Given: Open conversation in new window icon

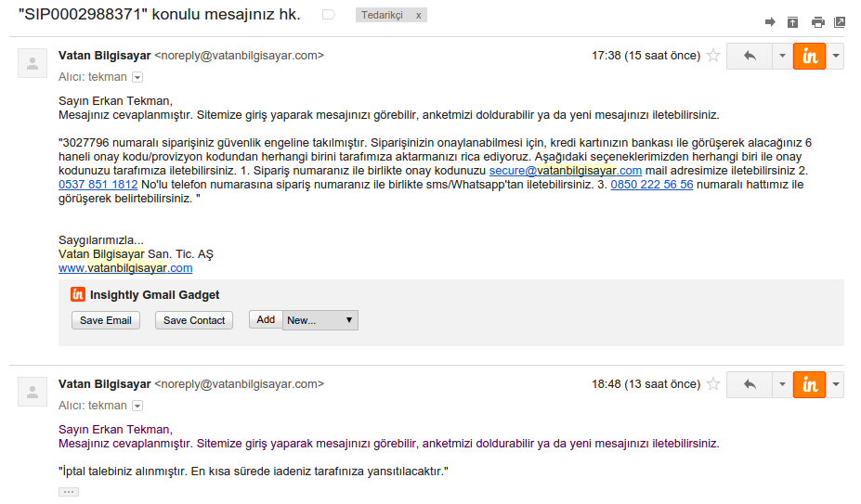Looking at the screenshot, I should [x=840, y=21].
